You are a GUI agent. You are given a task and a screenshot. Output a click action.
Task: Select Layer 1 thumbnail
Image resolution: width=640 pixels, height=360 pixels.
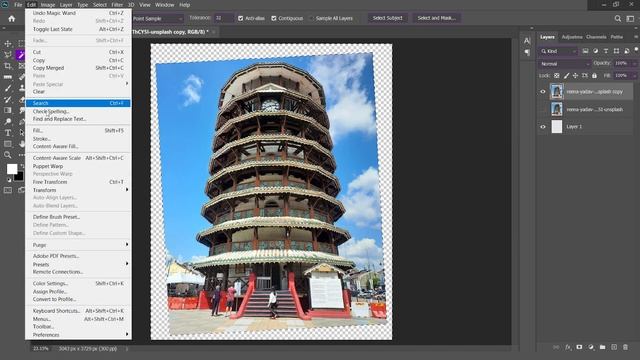[557, 127]
